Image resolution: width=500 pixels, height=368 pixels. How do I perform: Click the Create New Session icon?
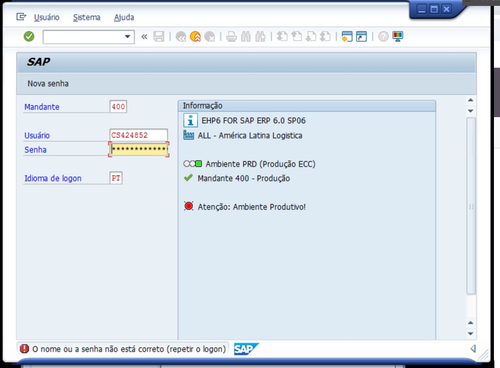coord(347,37)
